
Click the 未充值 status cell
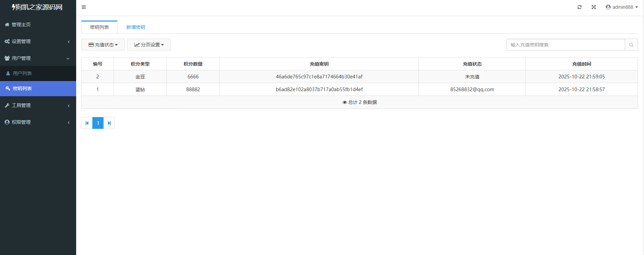coord(472,77)
